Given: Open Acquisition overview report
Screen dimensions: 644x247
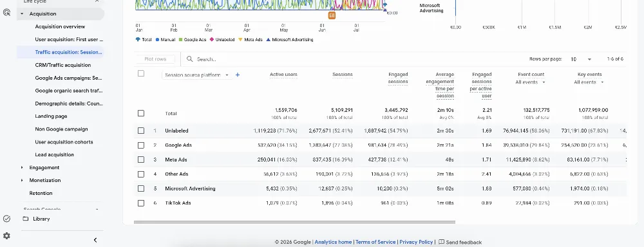Looking at the screenshot, I should (x=60, y=26).
